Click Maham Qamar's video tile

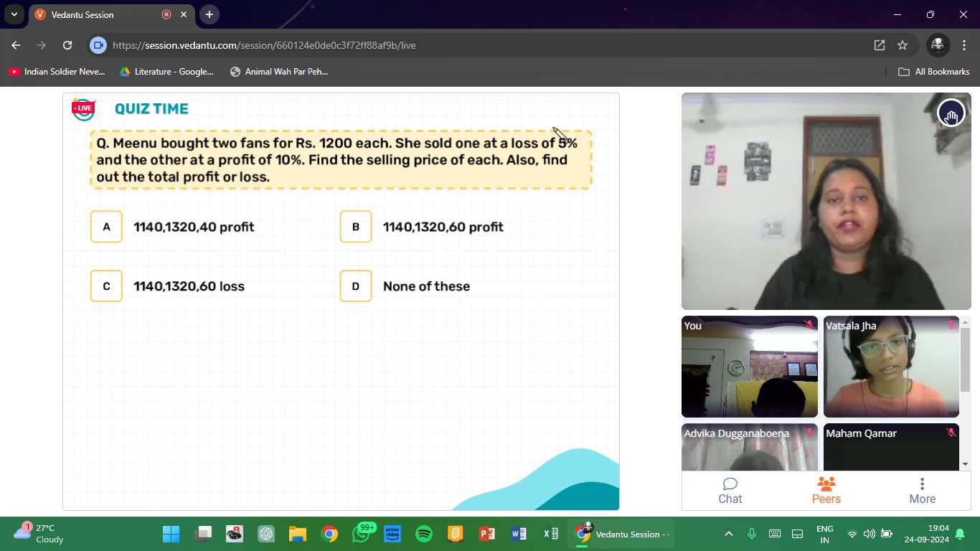pos(891,447)
